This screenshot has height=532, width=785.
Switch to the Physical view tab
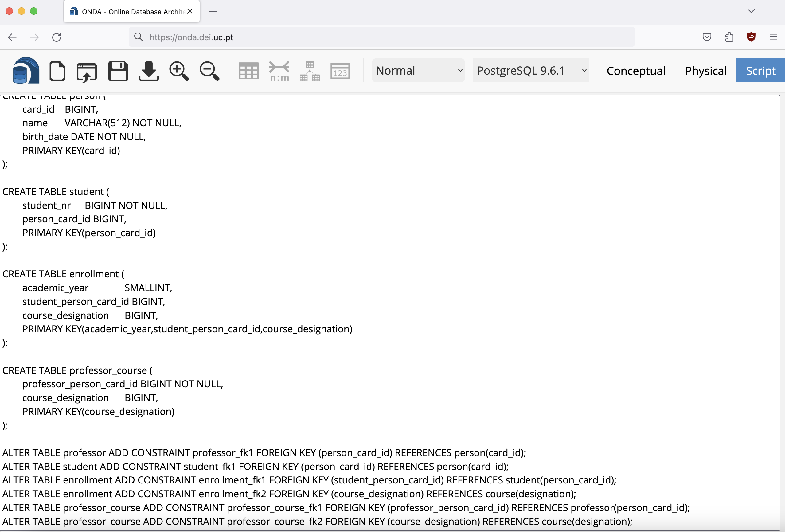[x=705, y=71]
